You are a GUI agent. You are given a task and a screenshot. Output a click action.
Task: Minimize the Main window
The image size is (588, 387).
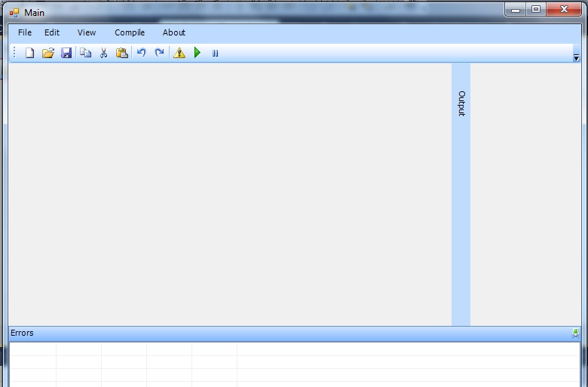[516, 9]
